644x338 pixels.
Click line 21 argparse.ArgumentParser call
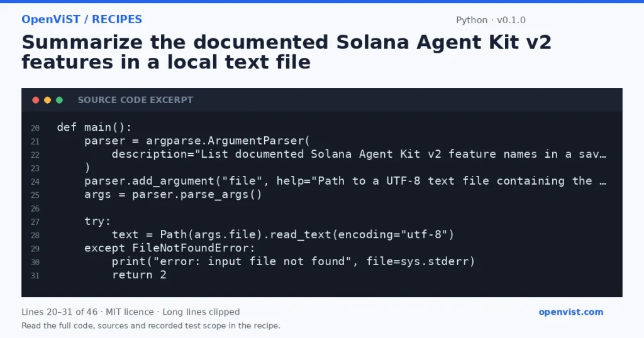coord(197,141)
